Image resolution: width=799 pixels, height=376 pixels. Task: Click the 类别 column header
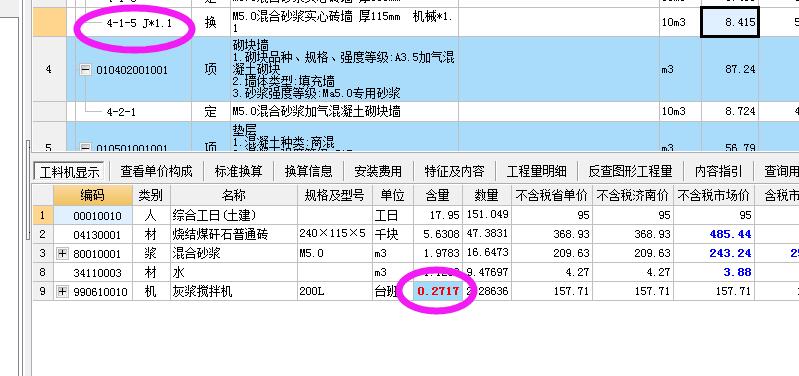coord(151,195)
